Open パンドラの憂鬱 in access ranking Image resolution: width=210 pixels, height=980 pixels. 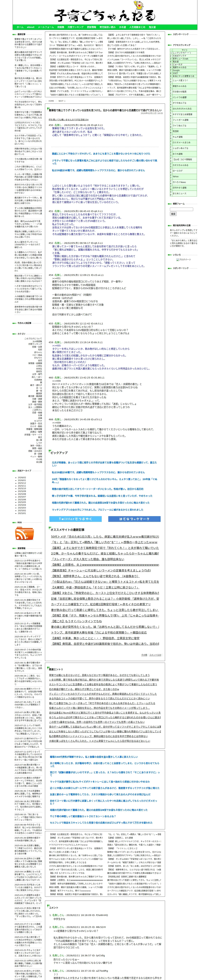click(180, 97)
